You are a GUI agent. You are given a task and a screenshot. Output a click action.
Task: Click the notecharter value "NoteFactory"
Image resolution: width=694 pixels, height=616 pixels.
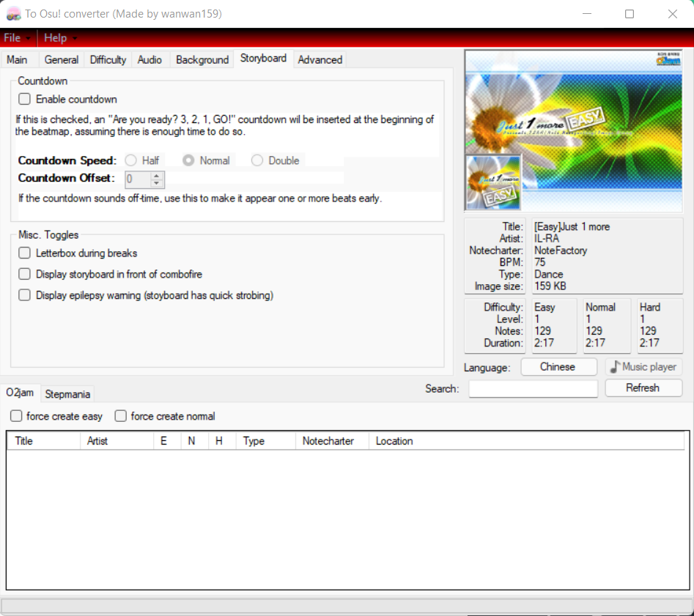[561, 251]
